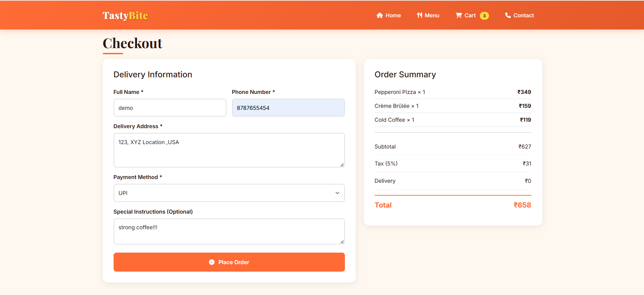
Task: Submit with the Place Order button
Action: pyautogui.click(x=229, y=262)
